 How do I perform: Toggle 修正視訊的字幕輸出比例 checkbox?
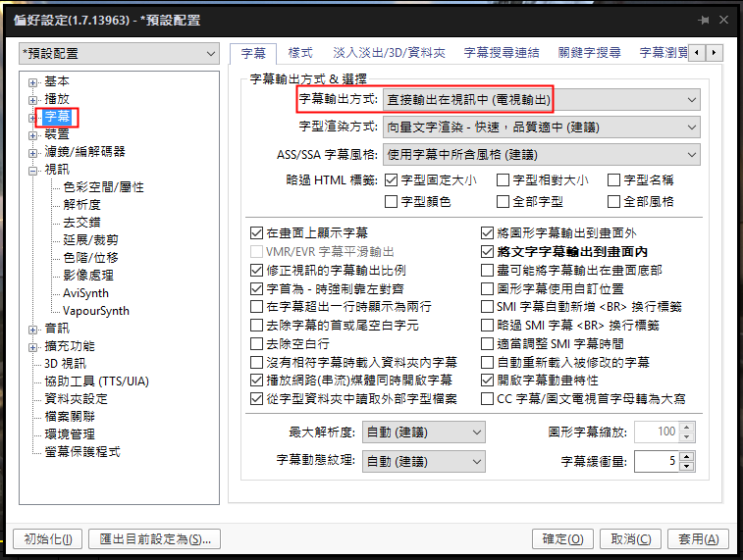(x=256, y=271)
